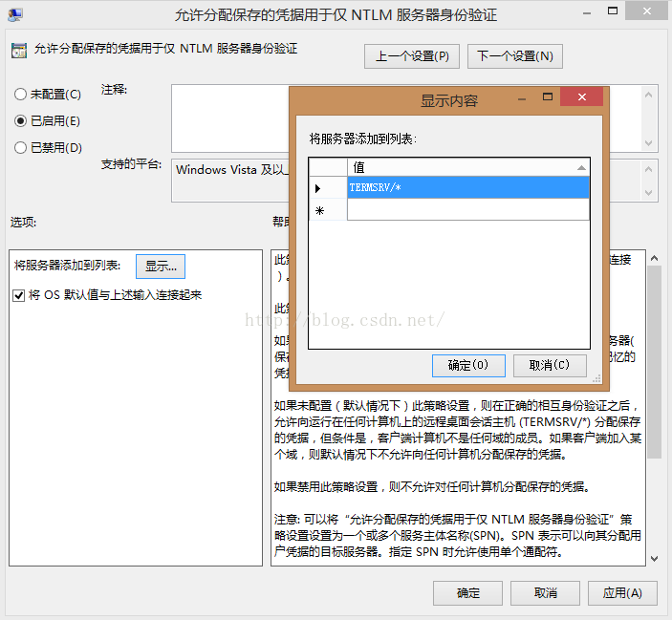This screenshot has height=620, width=672.
Task: Click the Windows Vista 及以 platform text
Action: click(230, 170)
